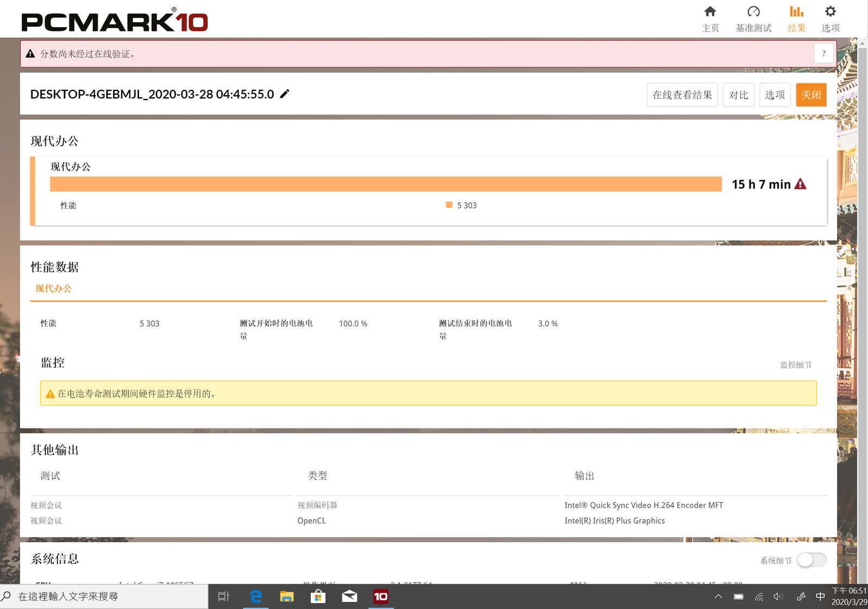Click the 选项 button in result header
The width and height of the screenshot is (868, 609).
coord(775,95)
